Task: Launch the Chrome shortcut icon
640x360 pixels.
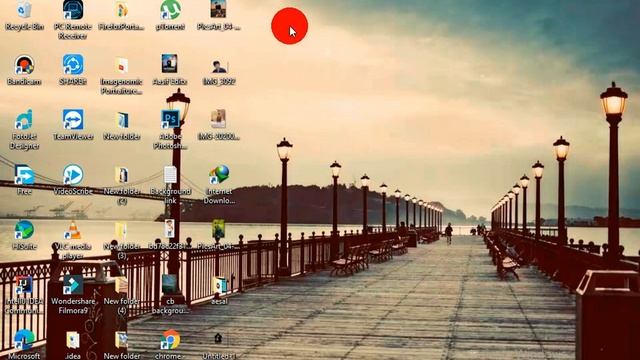Action: click(x=170, y=340)
